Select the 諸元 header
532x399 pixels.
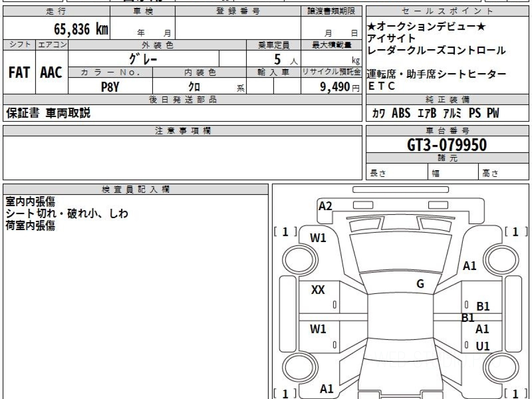coord(447,158)
